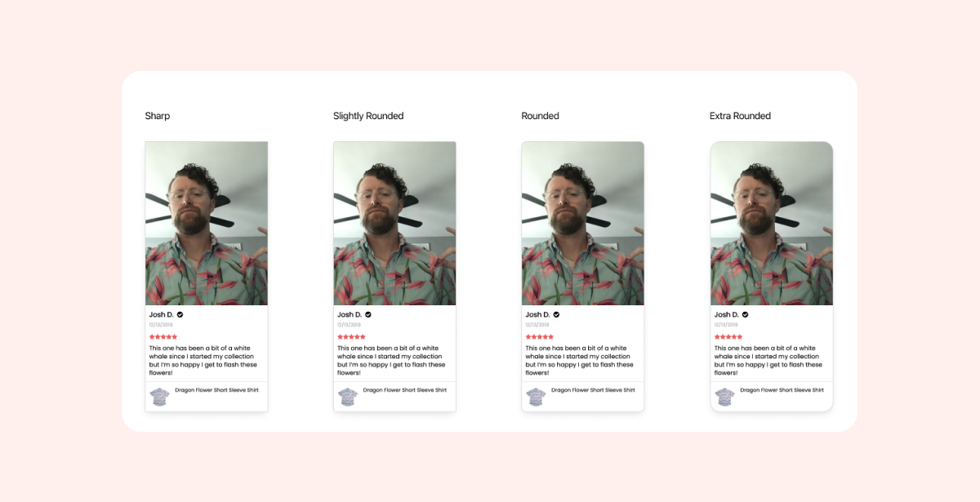Open the Dragon Flower Short Sleeve Shirt link in the Sharp card
980x502 pixels.
click(x=216, y=390)
